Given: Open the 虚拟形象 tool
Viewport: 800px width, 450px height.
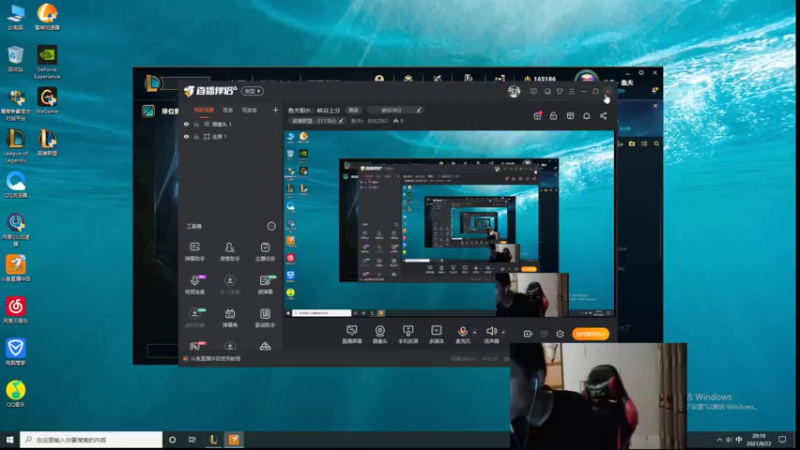Looking at the screenshot, I should pos(194,318).
